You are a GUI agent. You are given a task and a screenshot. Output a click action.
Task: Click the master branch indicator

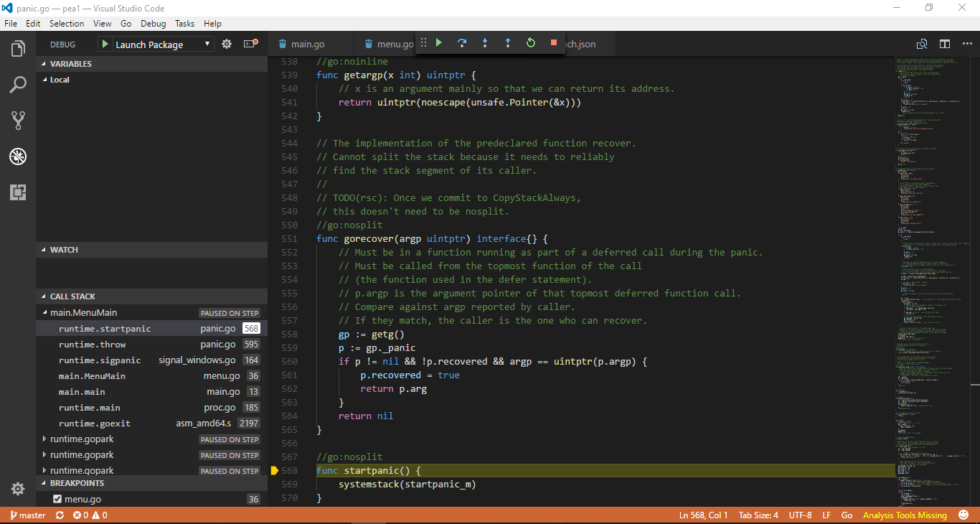point(27,515)
